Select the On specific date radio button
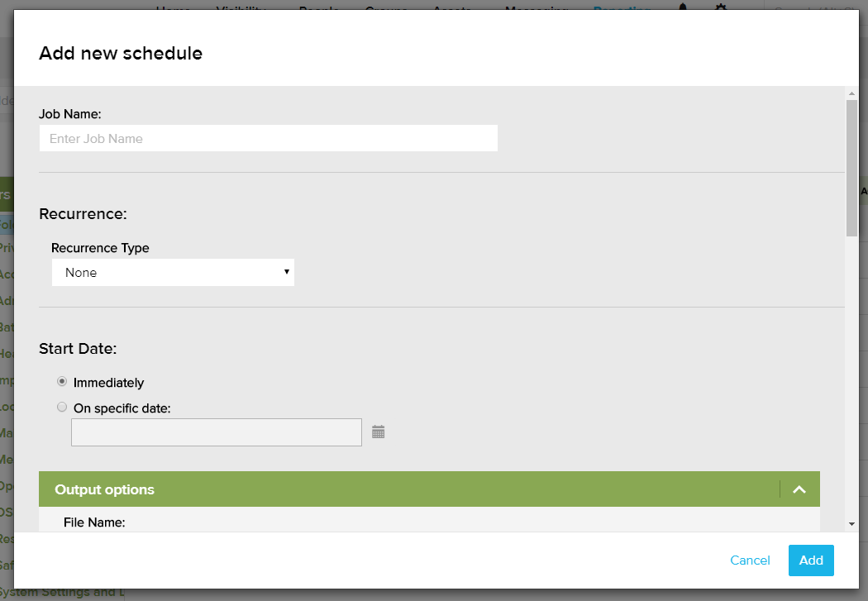The width and height of the screenshot is (868, 601). pyautogui.click(x=62, y=407)
